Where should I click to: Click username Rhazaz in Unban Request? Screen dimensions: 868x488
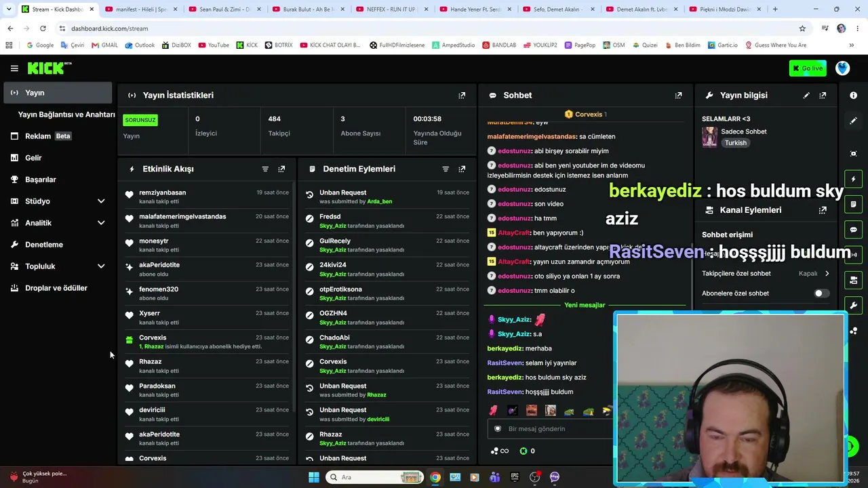(x=376, y=394)
